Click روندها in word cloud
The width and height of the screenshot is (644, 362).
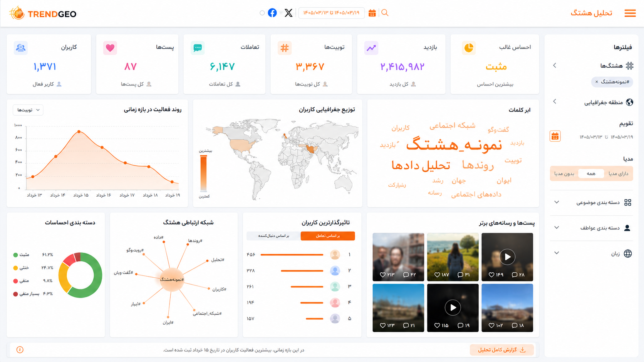[478, 165]
